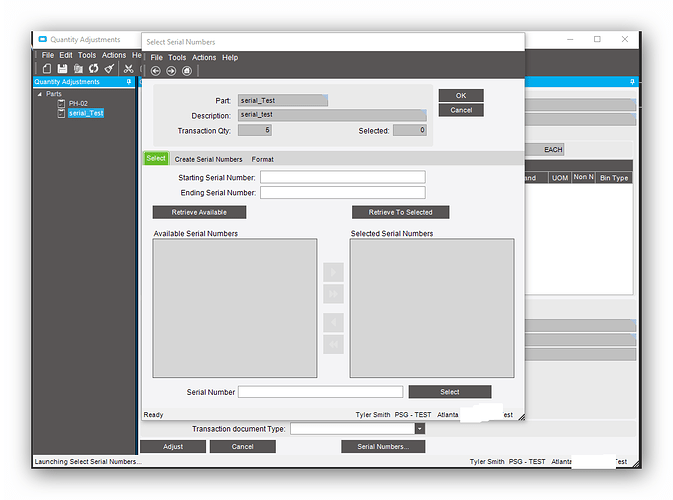Remove all selected serial numbers with double left arrow
673x500 pixels.
tap(333, 344)
